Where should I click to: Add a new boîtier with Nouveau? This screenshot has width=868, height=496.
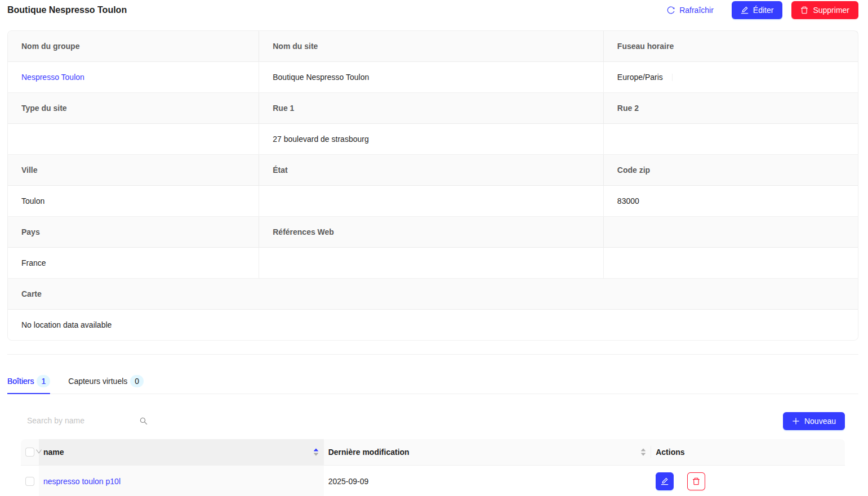point(813,421)
